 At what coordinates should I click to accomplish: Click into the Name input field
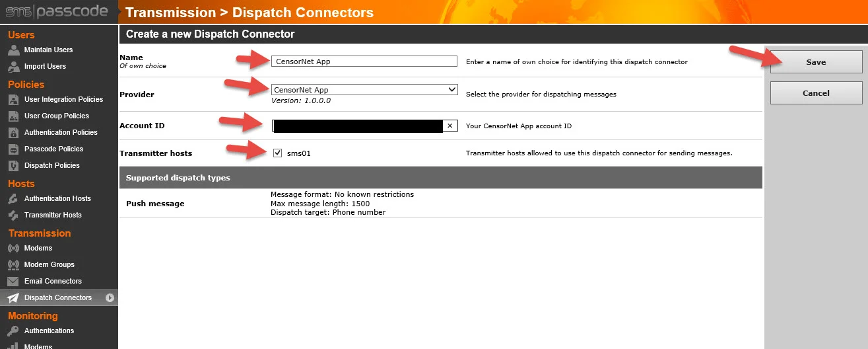[364, 61]
